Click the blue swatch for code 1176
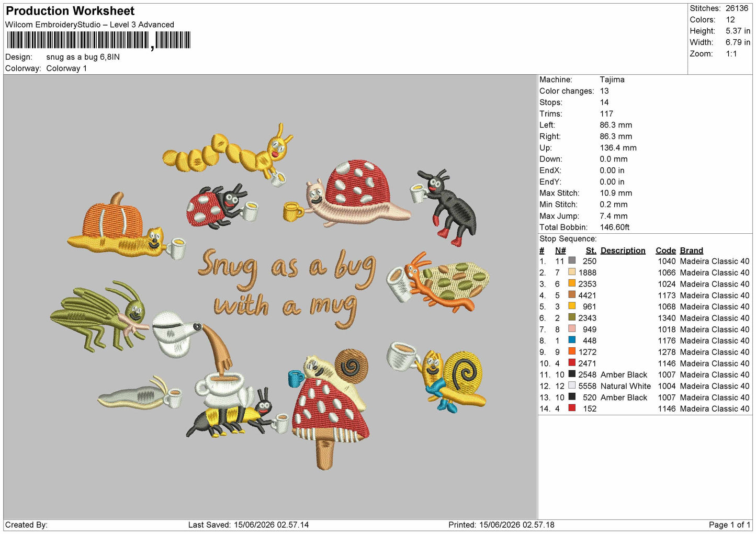This screenshot has height=534, width=756. [572, 340]
